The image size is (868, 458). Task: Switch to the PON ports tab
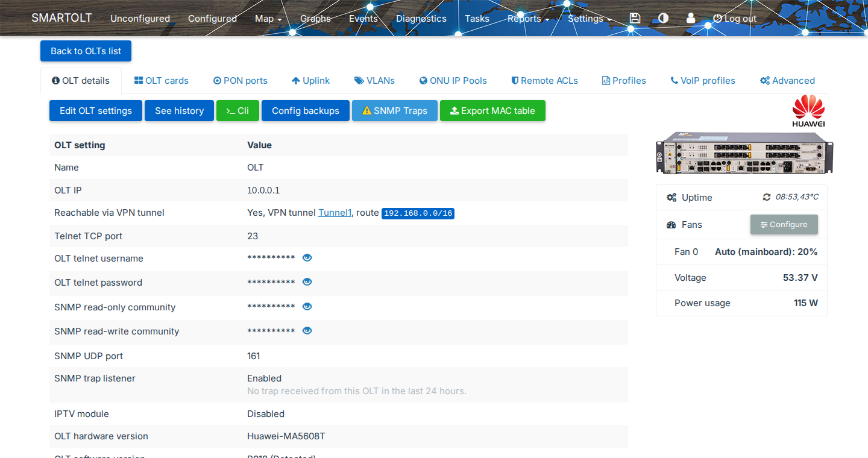pos(241,81)
